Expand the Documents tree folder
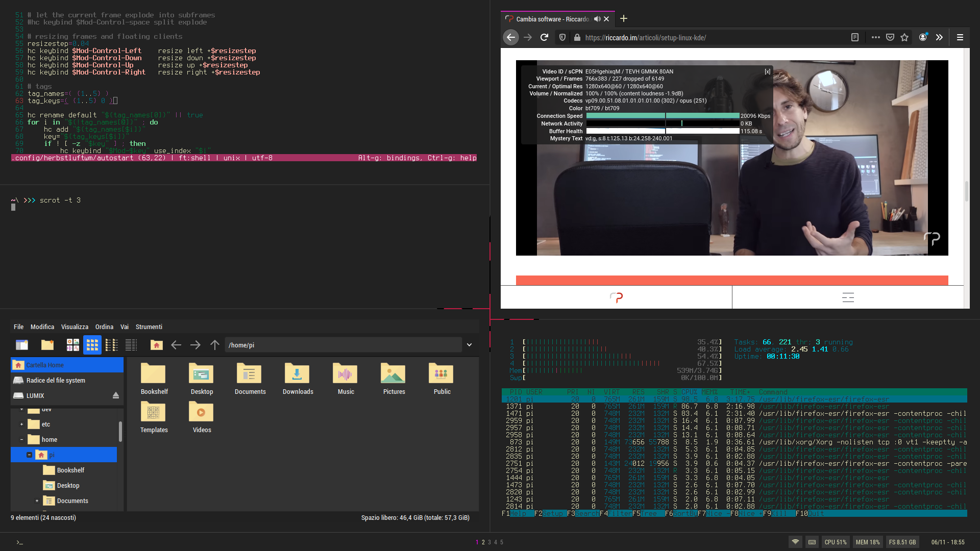The width and height of the screenshot is (980, 551). tap(37, 500)
